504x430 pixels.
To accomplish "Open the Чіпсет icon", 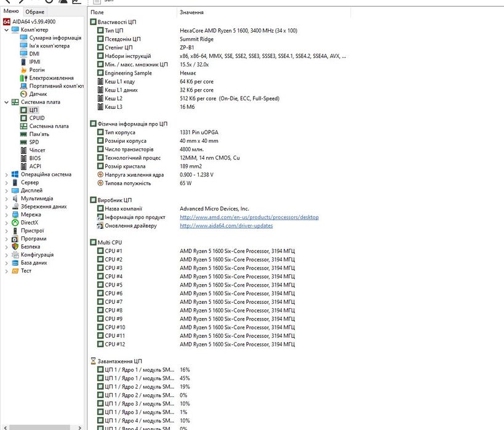I will [23, 150].
